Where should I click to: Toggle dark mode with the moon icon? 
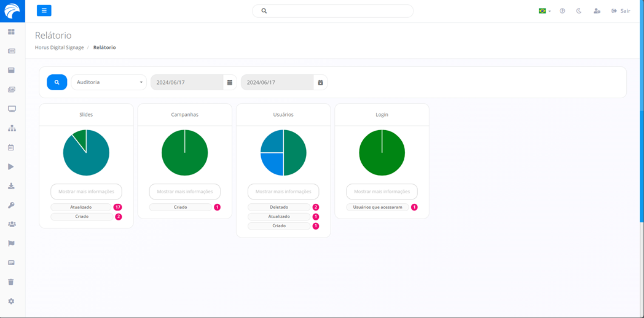point(579,11)
